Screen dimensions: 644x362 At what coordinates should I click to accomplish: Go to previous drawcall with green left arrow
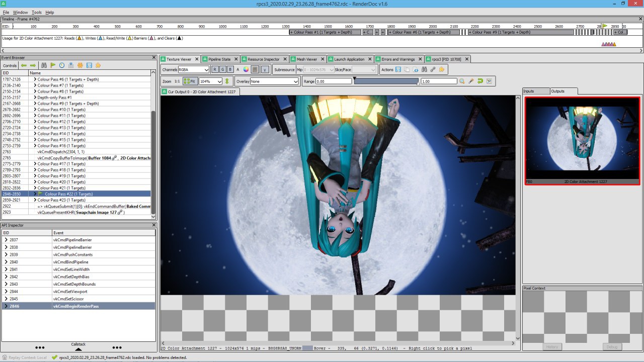[x=24, y=65]
